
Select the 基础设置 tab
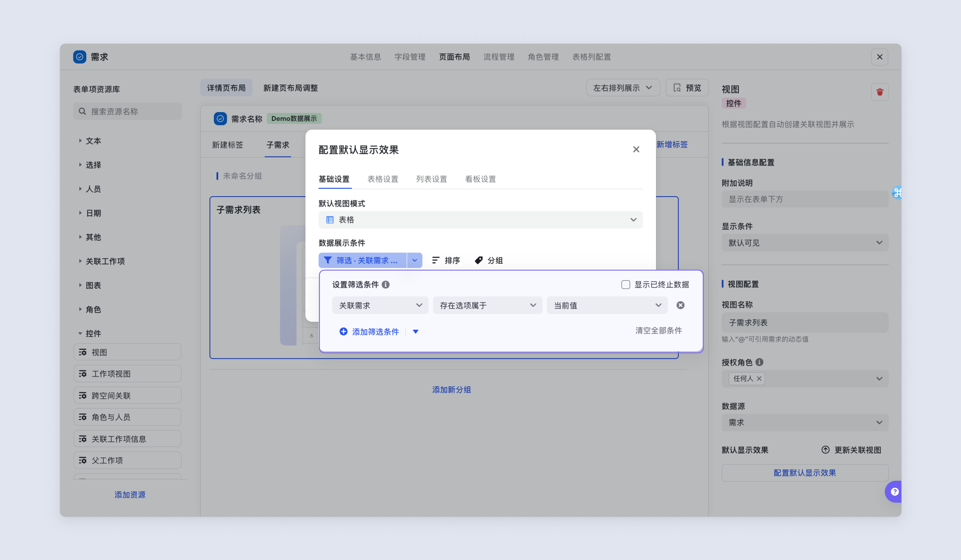click(334, 179)
